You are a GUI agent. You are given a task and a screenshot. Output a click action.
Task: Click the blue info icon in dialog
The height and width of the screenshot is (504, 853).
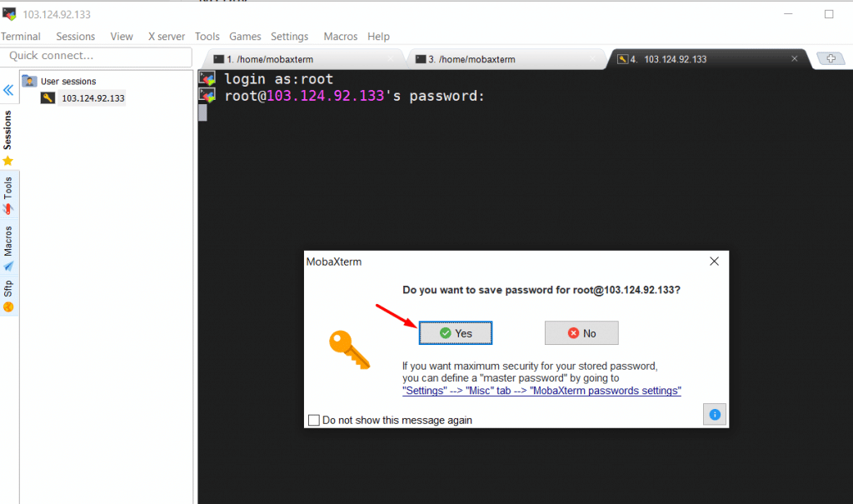coord(714,415)
